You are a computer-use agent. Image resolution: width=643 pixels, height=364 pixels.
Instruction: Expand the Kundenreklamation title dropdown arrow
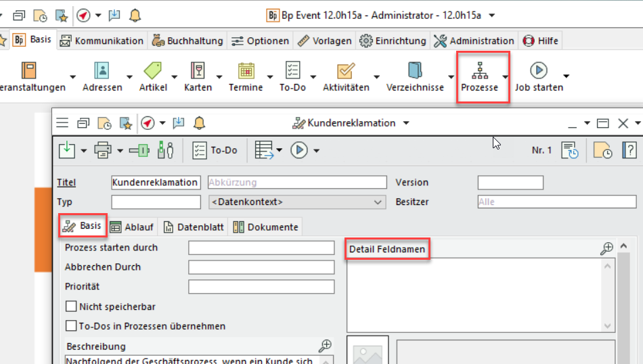pos(406,123)
